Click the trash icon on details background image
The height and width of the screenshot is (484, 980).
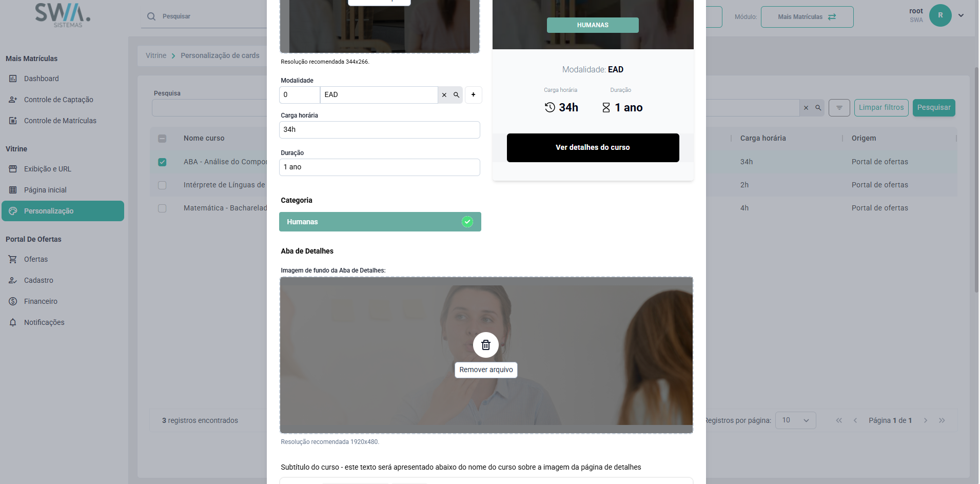[x=485, y=345]
